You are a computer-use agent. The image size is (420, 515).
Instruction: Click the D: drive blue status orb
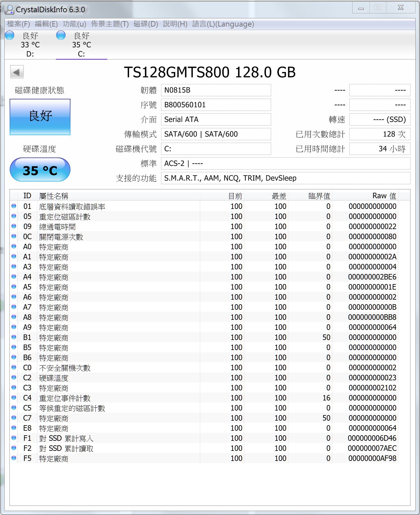click(x=10, y=35)
